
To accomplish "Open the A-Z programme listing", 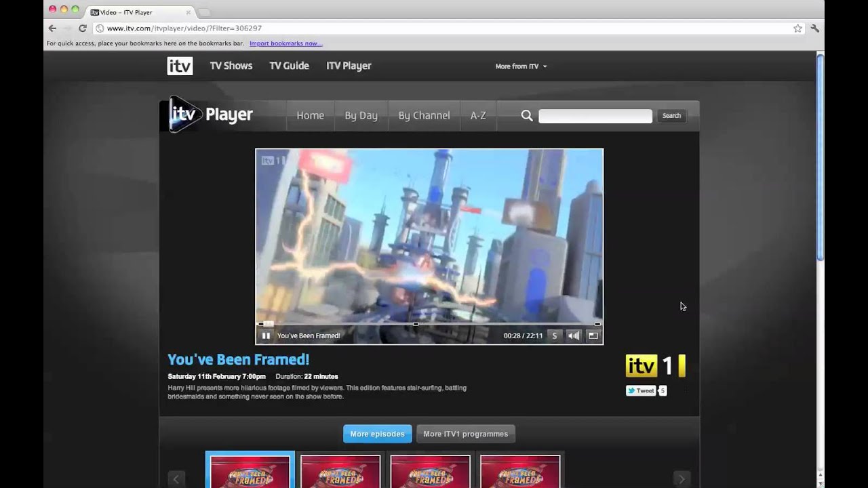I will coord(478,115).
